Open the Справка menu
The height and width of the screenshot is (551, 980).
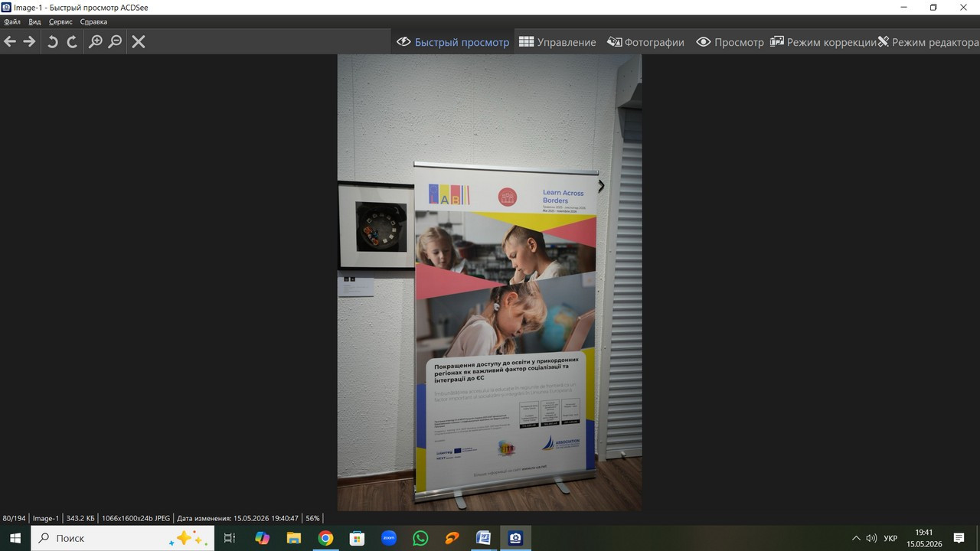pos(93,22)
